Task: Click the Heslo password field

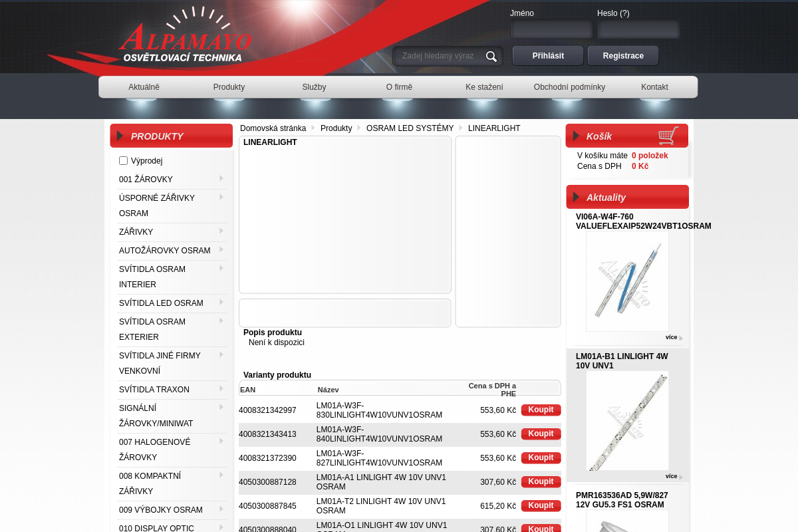Action: [x=638, y=29]
